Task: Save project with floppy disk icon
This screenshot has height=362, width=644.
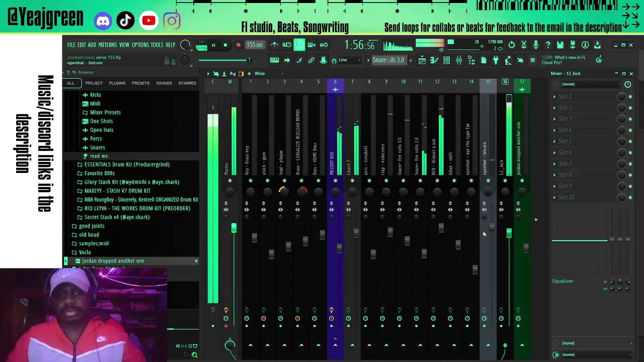Action: pyautogui.click(x=560, y=45)
